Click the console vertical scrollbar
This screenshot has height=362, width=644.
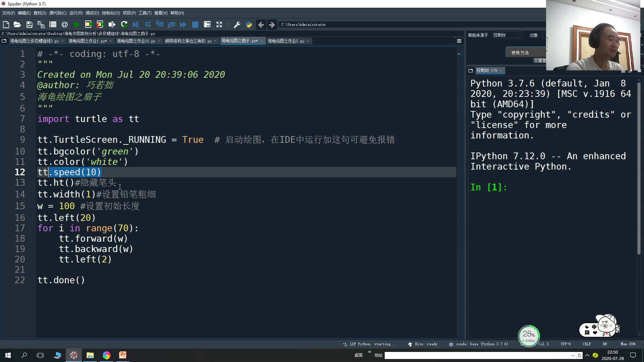coord(639,168)
